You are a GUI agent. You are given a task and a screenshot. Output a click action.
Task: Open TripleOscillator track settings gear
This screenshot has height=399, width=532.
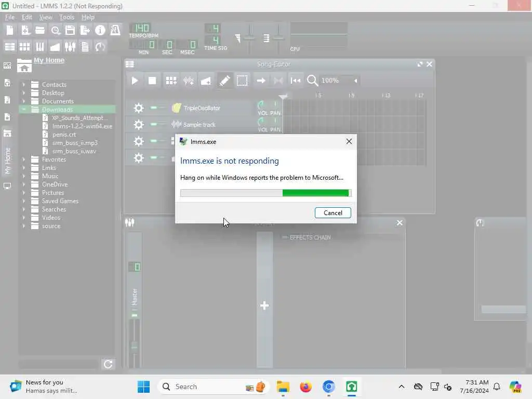(x=138, y=108)
